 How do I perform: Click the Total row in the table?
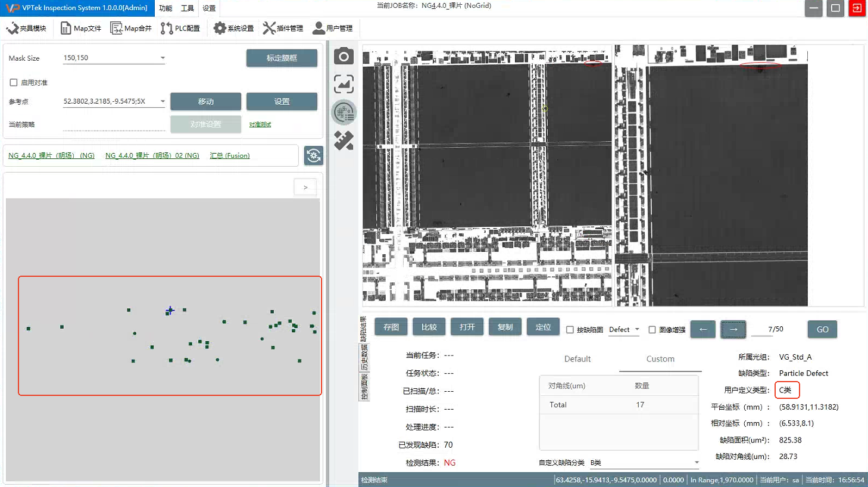point(619,405)
